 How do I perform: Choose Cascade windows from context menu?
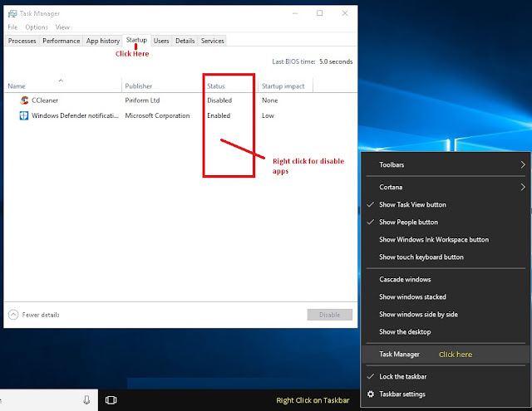coord(446,280)
